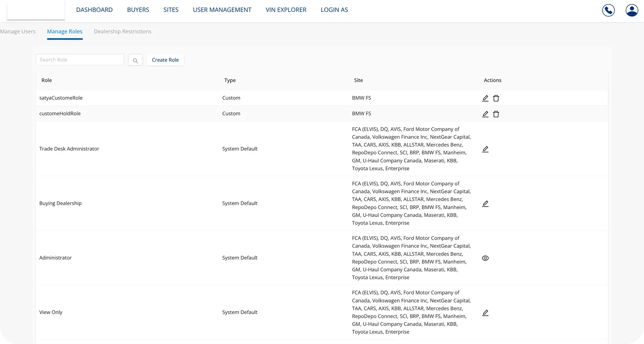Focus the Search Role field
This screenshot has width=644, height=344.
tap(80, 60)
